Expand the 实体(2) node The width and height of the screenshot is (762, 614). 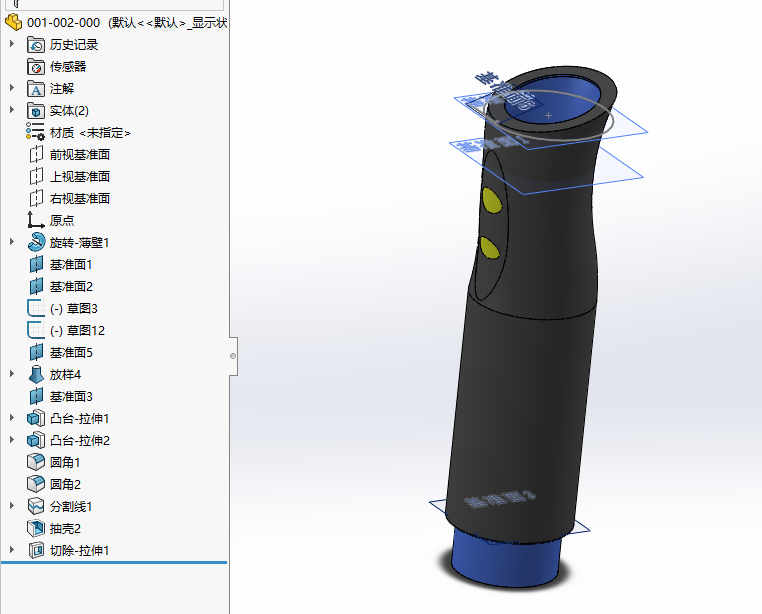tap(12, 110)
